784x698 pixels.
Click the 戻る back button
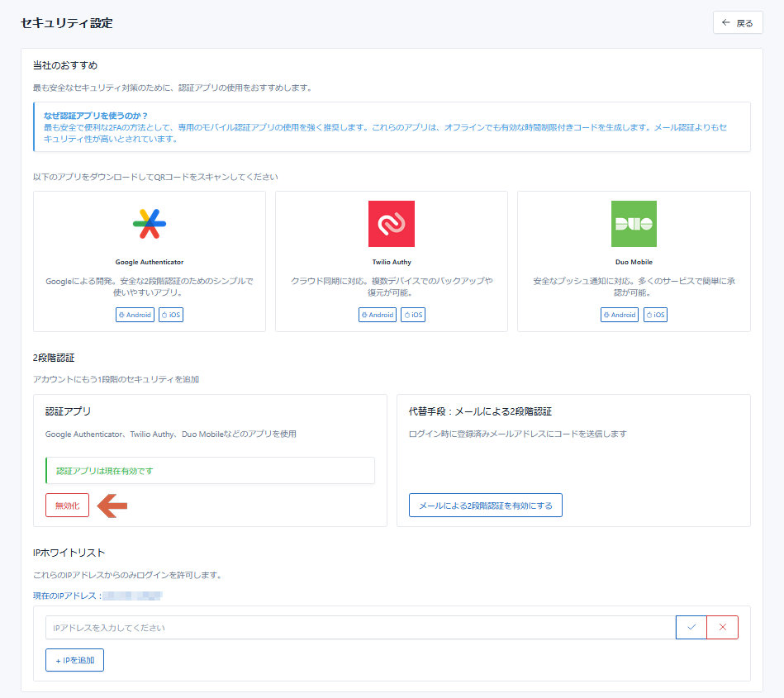click(738, 23)
